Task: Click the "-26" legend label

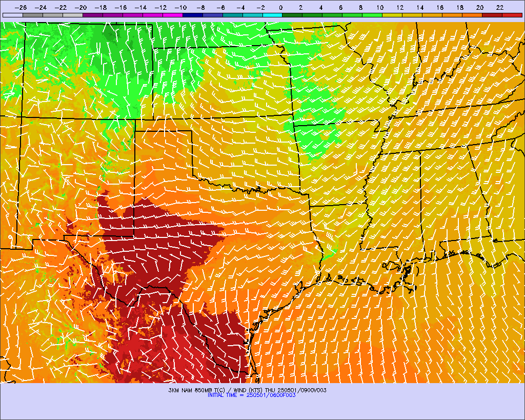Action: point(21,7)
